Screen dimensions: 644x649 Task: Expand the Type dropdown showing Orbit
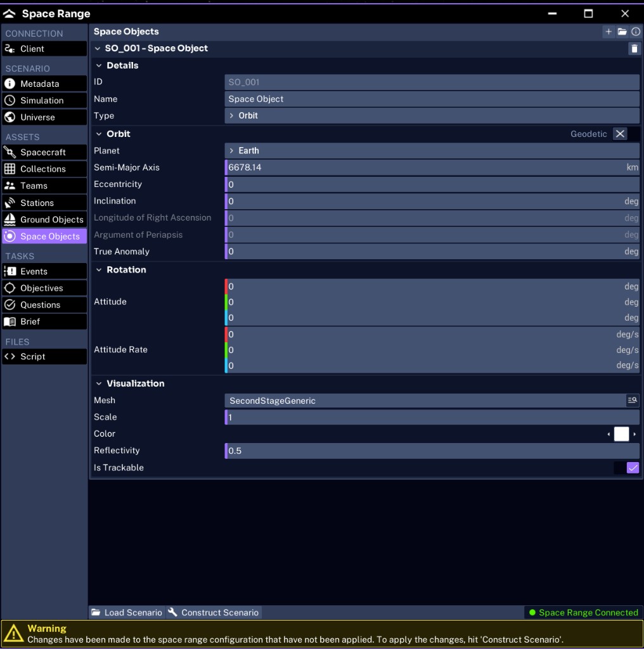[x=432, y=115]
